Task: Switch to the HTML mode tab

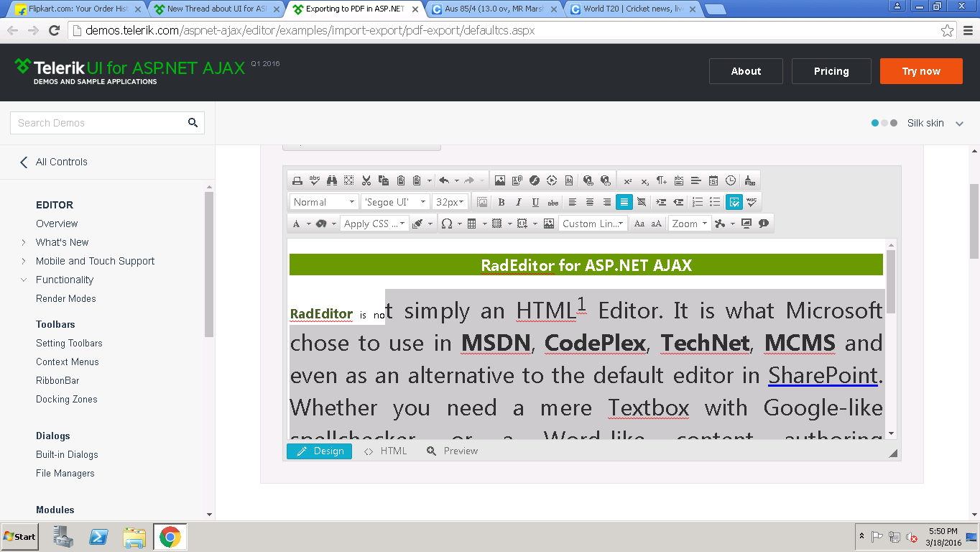Action: pyautogui.click(x=386, y=451)
